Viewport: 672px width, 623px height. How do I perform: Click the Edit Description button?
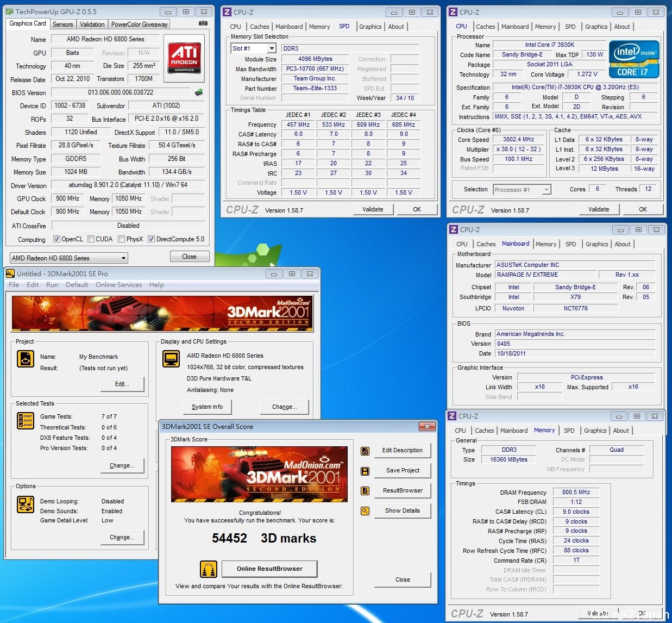coord(403,450)
